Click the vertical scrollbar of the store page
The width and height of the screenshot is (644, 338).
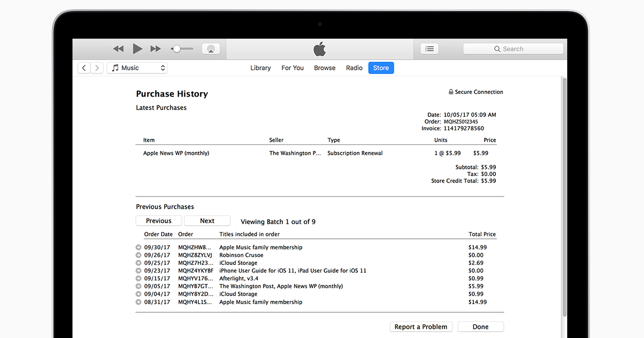pyautogui.click(x=563, y=196)
